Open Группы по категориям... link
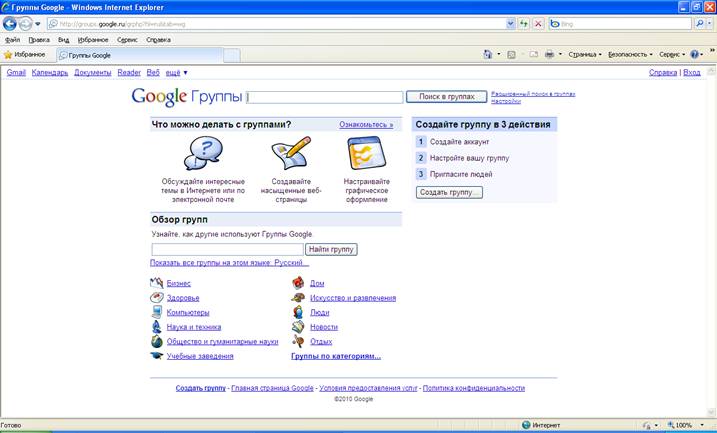 pyautogui.click(x=336, y=356)
